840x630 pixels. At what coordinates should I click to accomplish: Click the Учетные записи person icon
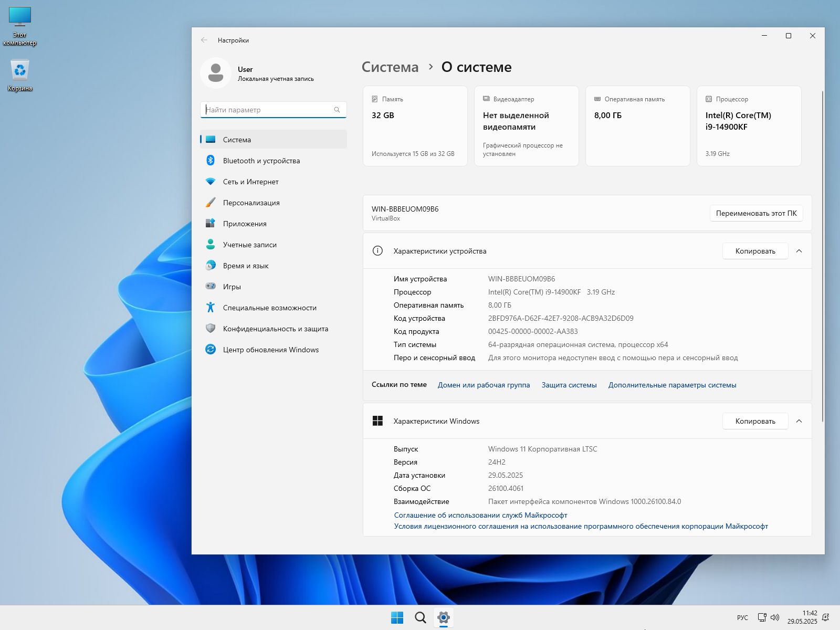211,245
